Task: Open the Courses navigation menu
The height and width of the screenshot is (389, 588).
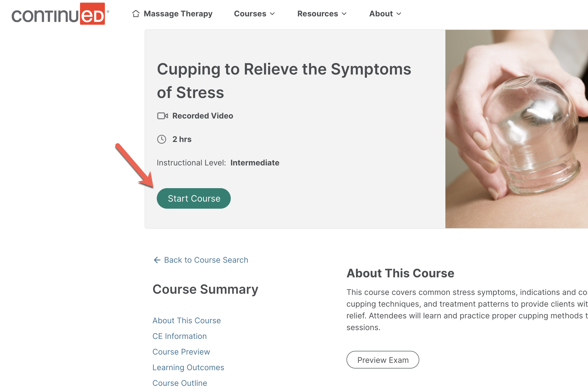Action: coord(251,14)
